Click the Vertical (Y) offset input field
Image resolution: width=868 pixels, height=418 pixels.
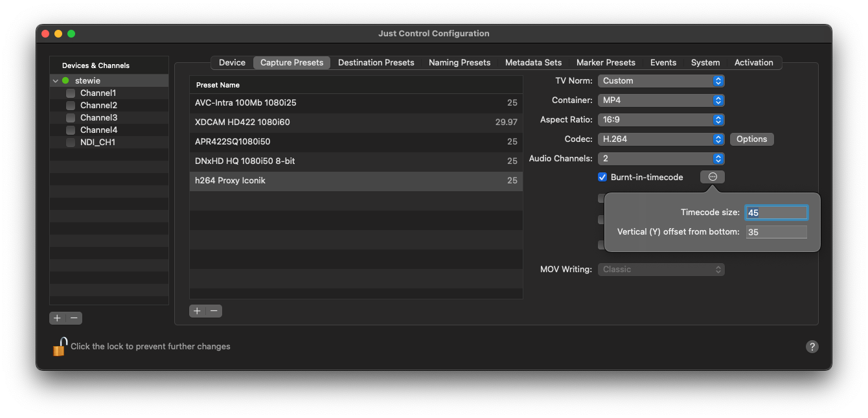(x=777, y=232)
